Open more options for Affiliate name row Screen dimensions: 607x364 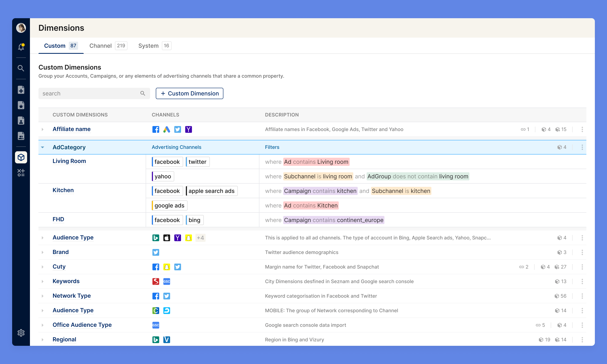pos(582,129)
